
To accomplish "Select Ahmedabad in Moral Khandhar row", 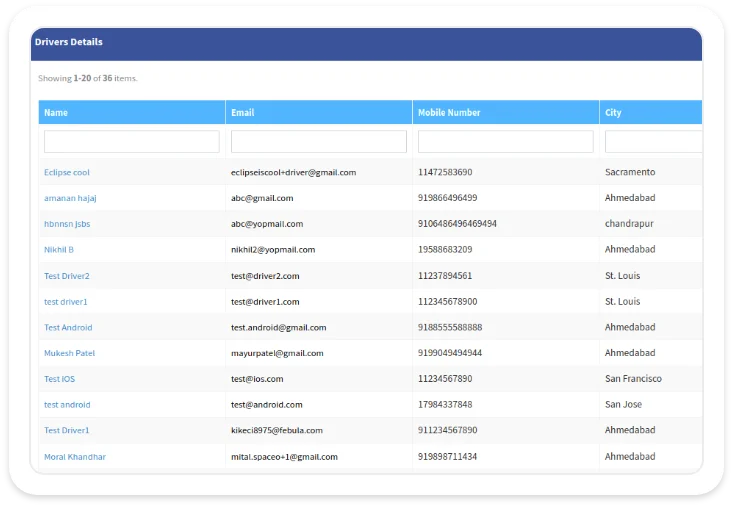I will pos(630,457).
